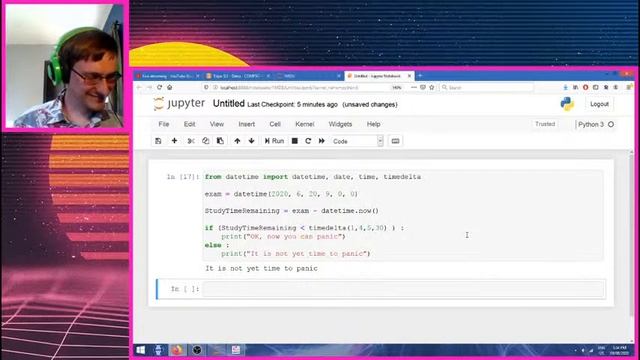Open a new browser tab with the plus button
This screenshot has width=640, height=360.
420,76
